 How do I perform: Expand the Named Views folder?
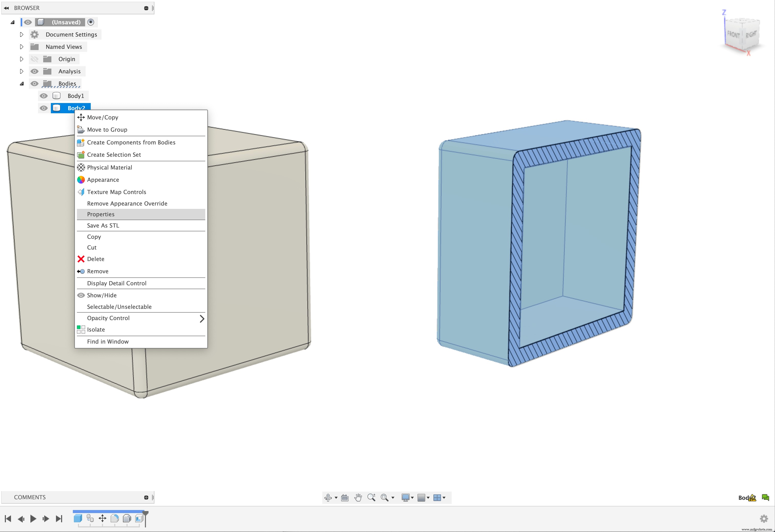22,47
